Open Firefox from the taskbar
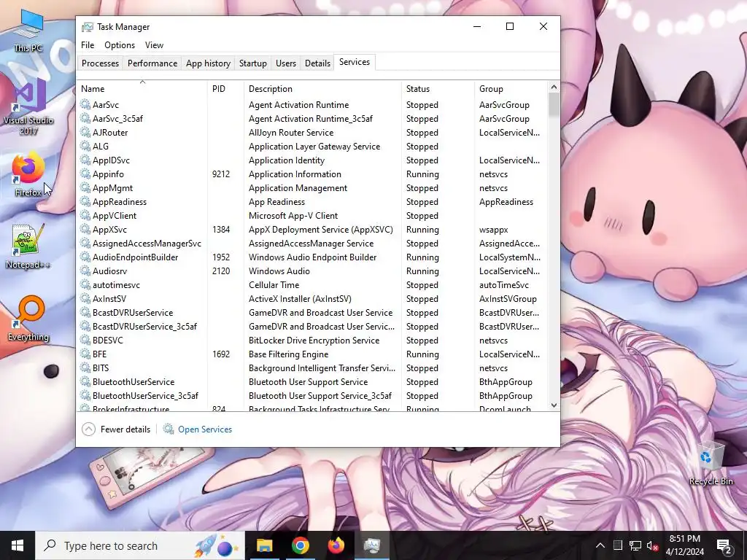 pyautogui.click(x=336, y=545)
